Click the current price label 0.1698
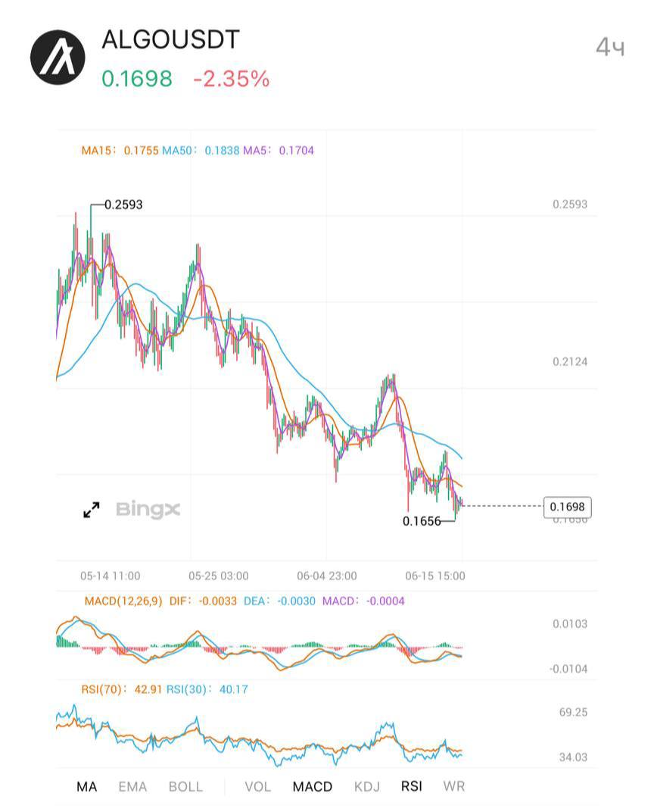 pyautogui.click(x=567, y=507)
